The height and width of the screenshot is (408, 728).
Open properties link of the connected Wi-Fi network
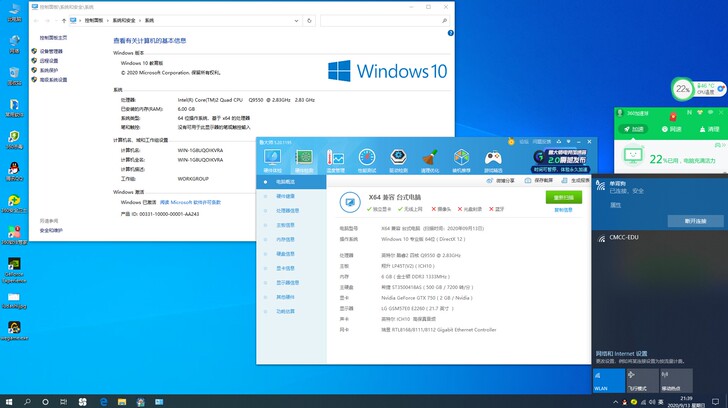pyautogui.click(x=615, y=205)
